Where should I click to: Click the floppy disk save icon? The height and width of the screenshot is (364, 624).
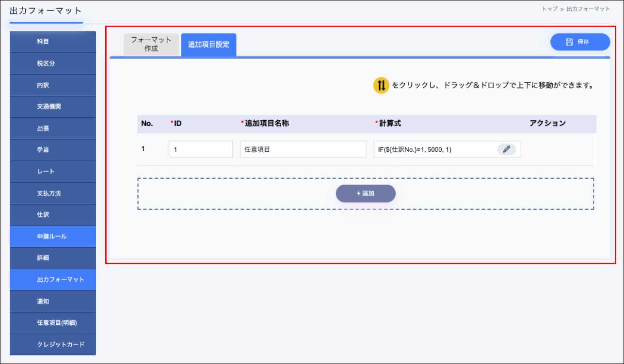pos(570,42)
